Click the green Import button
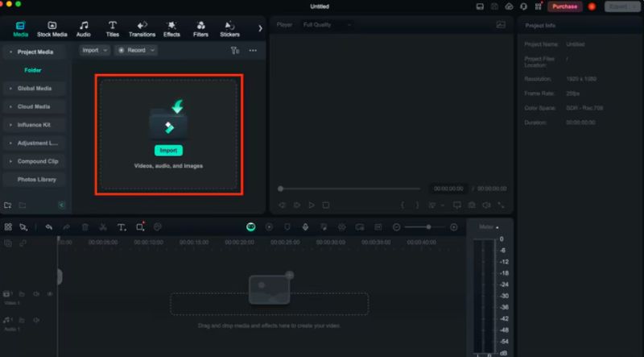644x357 pixels. pyautogui.click(x=168, y=151)
